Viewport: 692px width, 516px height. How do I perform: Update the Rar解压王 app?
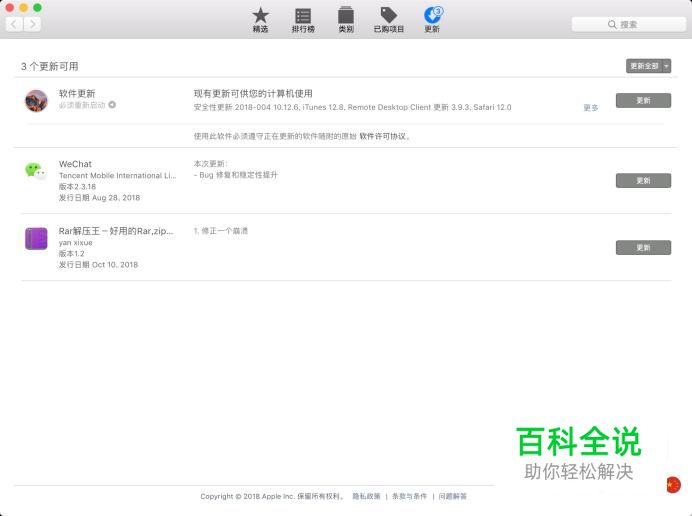(x=643, y=248)
